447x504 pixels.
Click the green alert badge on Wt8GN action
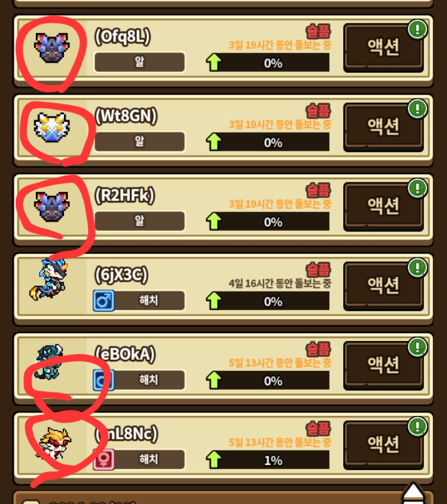coord(417,109)
